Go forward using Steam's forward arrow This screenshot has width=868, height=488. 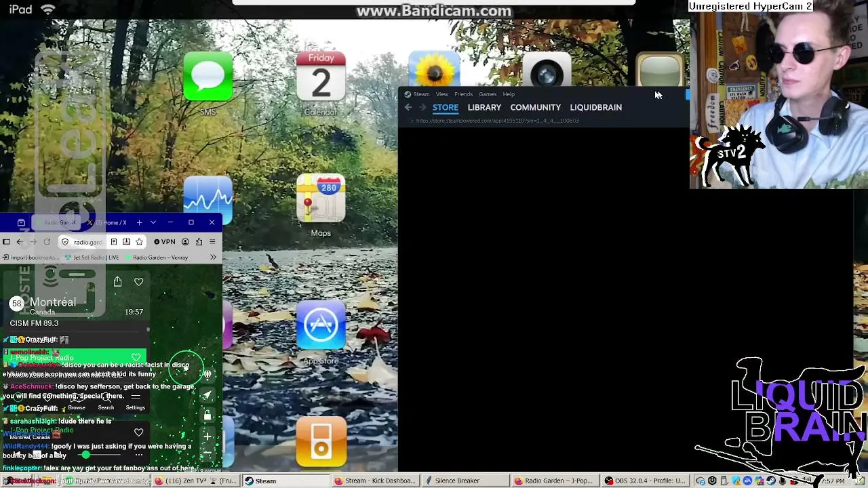pyautogui.click(x=422, y=107)
